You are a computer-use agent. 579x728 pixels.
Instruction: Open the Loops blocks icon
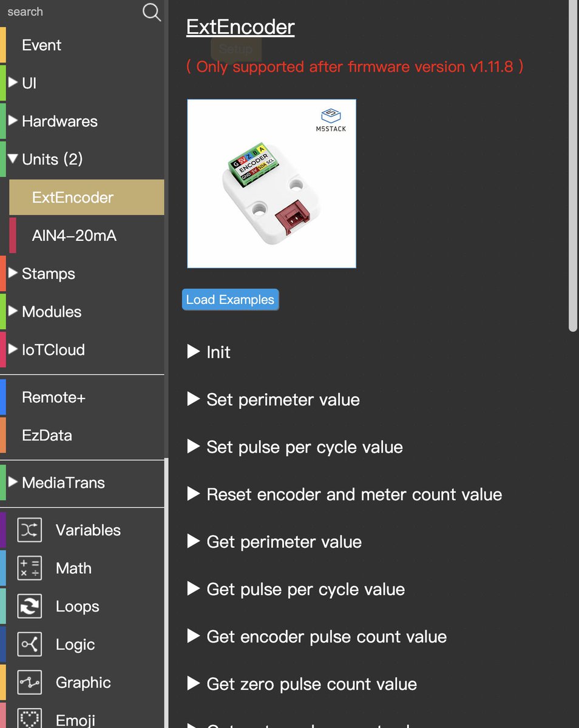pyautogui.click(x=29, y=606)
